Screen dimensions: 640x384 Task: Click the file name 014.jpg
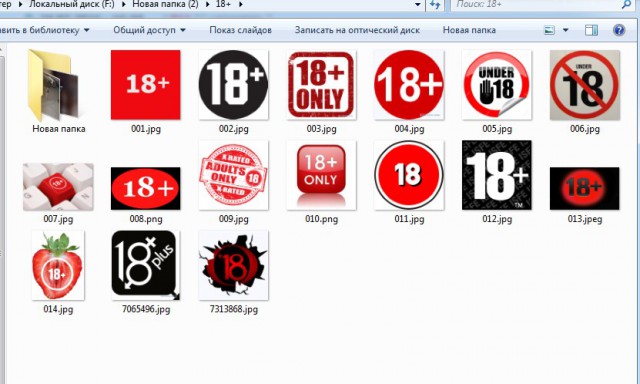click(x=58, y=309)
